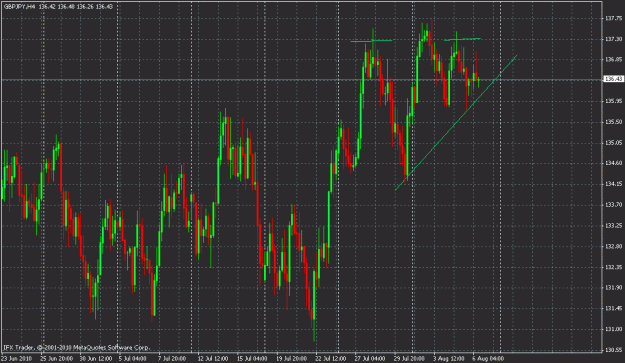625x363 pixels.
Task: Click the 134.15 price axis value
Action: (614, 184)
